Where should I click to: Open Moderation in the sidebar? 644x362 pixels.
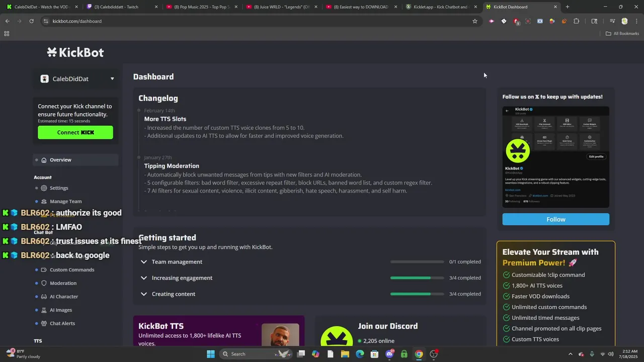(63, 283)
